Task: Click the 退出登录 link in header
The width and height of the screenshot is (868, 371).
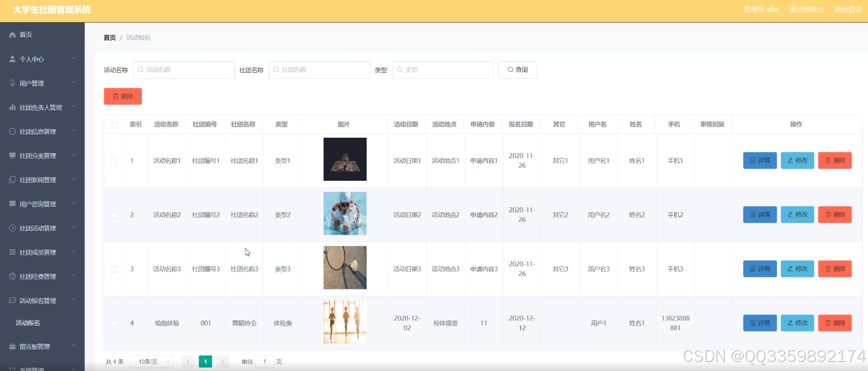Action: pyautogui.click(x=847, y=10)
